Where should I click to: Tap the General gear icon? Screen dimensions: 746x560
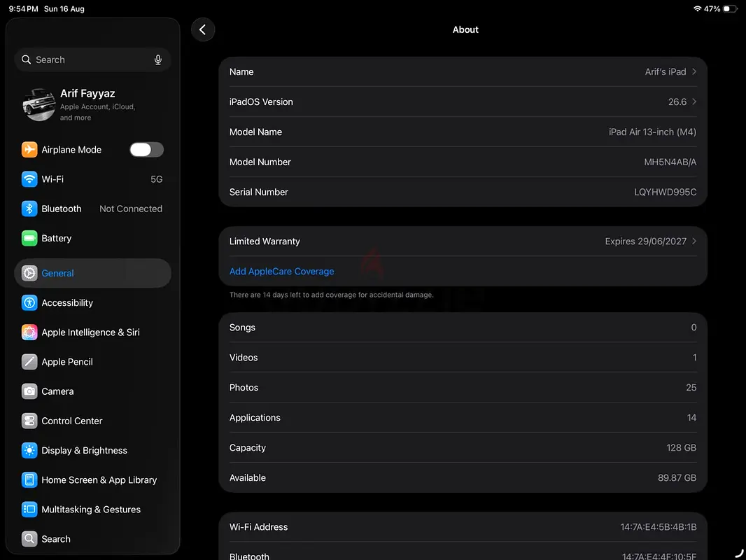pyautogui.click(x=29, y=273)
